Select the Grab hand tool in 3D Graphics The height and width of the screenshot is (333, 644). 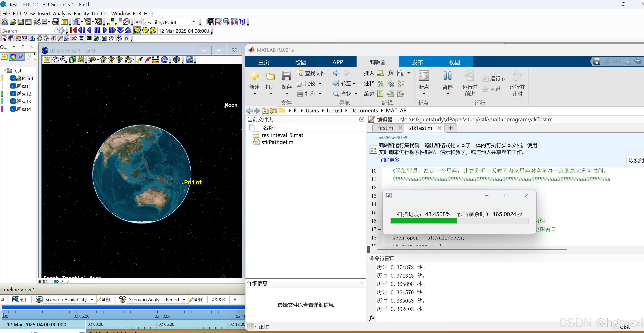pyautogui.click(x=56, y=60)
